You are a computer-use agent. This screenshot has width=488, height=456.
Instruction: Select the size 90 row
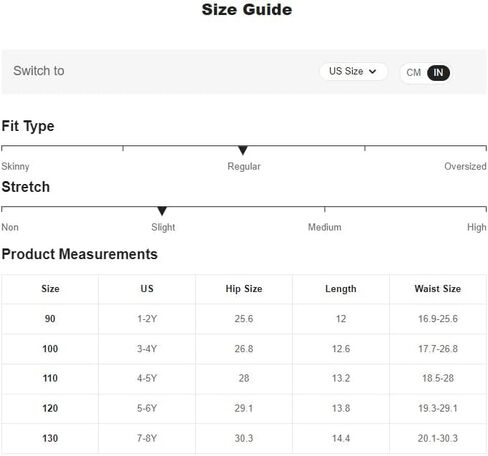(x=244, y=319)
